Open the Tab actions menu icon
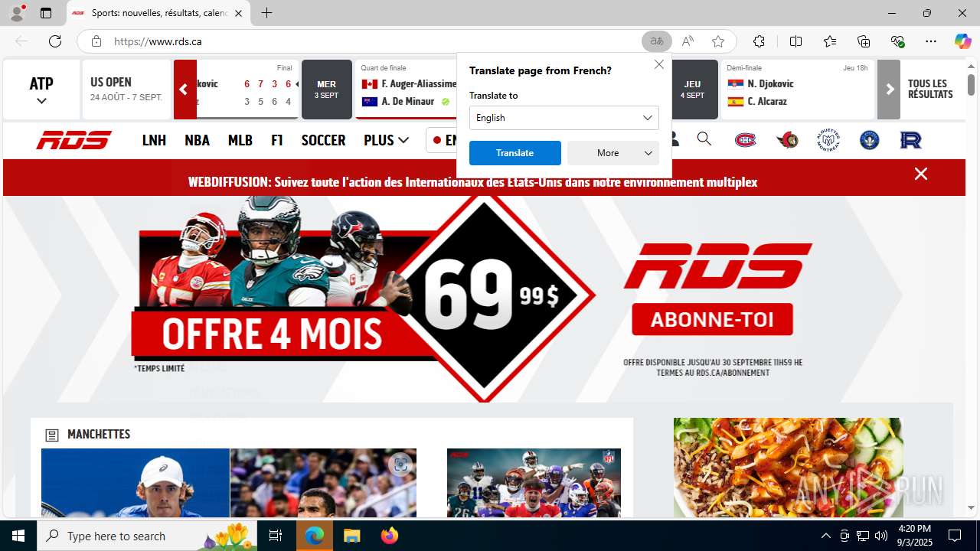Screen dimensions: 980x551 tap(46, 13)
